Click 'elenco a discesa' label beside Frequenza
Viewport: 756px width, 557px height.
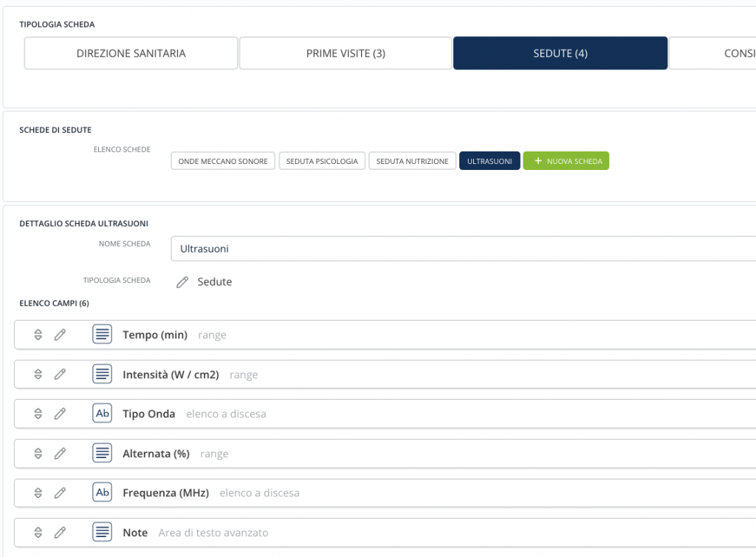pos(259,493)
